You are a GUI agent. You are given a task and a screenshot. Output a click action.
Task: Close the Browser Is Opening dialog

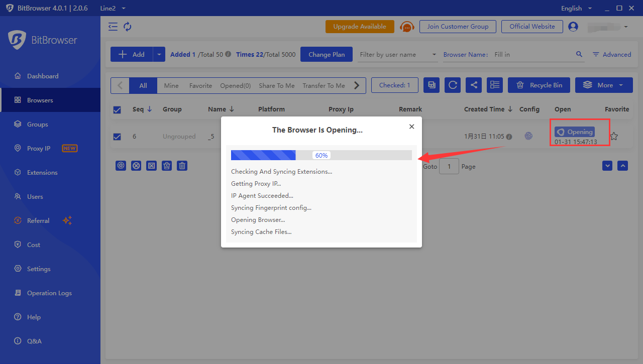click(x=412, y=127)
